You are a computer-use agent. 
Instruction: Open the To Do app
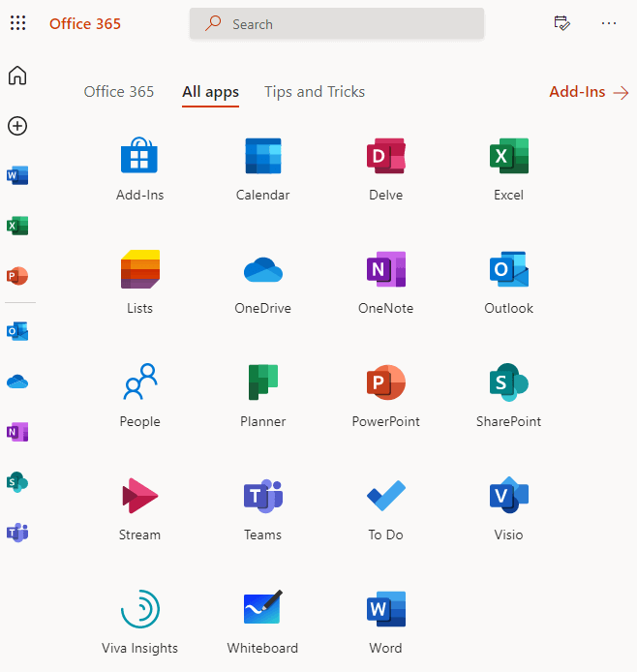[x=385, y=497]
